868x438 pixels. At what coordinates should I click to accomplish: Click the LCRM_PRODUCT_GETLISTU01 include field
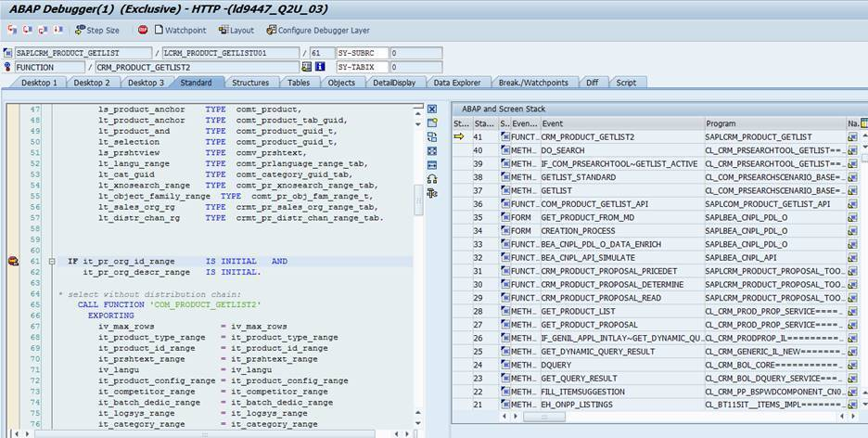pyautogui.click(x=230, y=53)
